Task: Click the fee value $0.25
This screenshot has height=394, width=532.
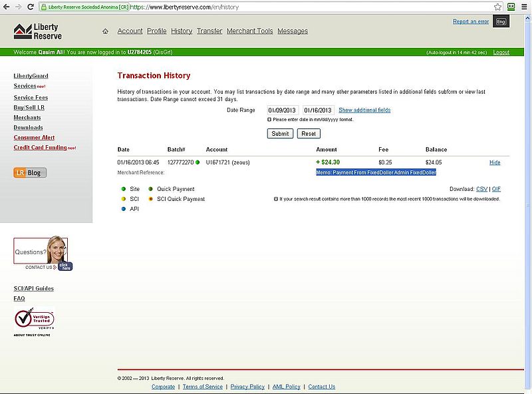Action: click(385, 162)
